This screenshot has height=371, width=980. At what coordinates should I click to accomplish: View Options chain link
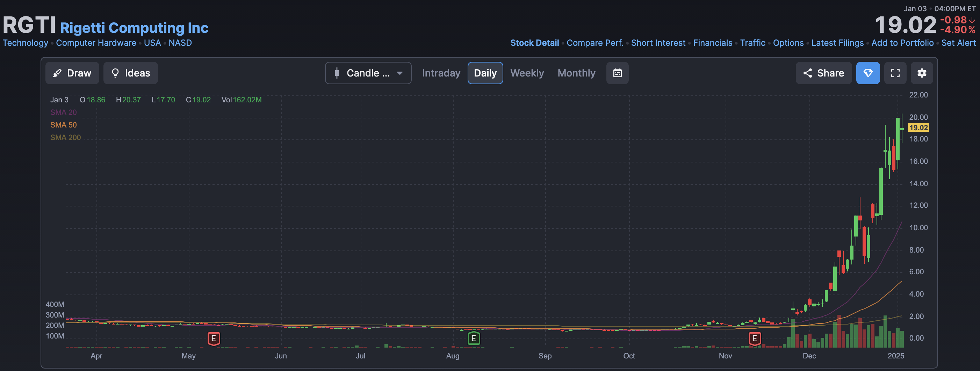click(788, 43)
